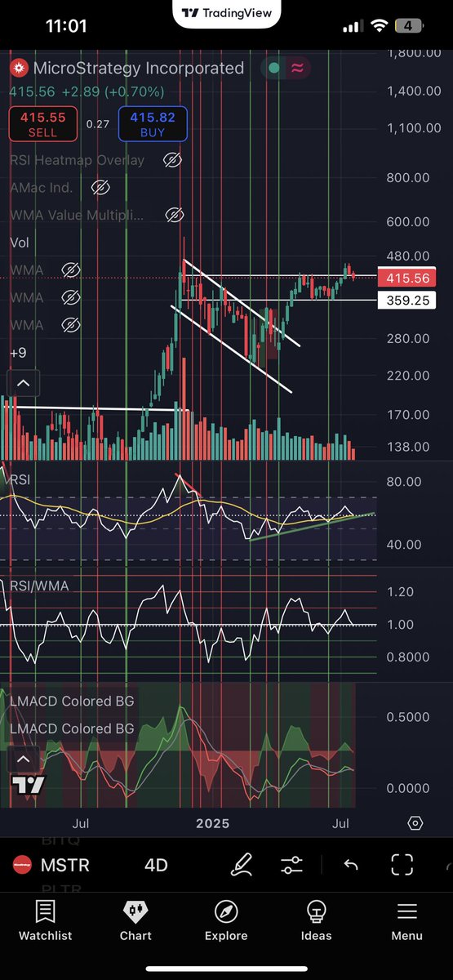Open the Explore tab
The height and width of the screenshot is (980, 453).
click(226, 921)
